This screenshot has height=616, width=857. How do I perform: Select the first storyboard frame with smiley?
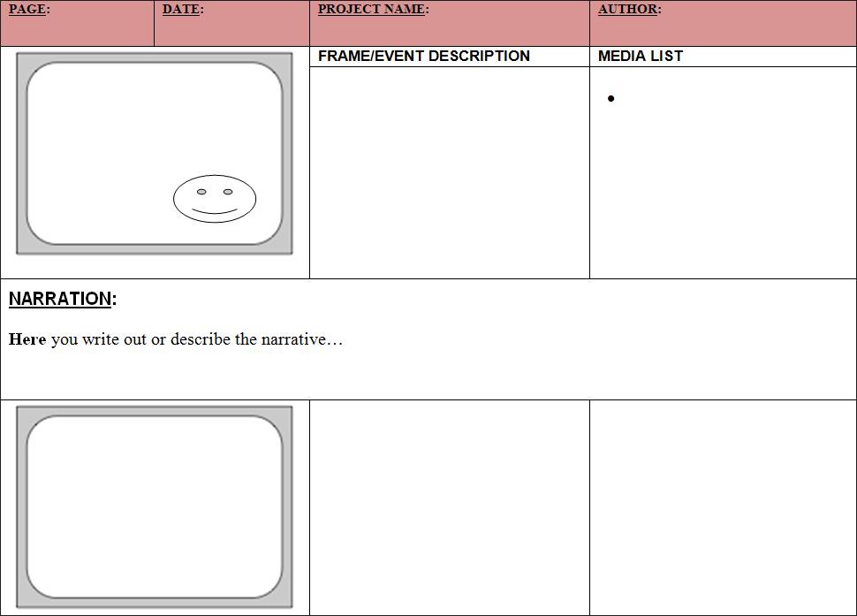click(x=155, y=154)
